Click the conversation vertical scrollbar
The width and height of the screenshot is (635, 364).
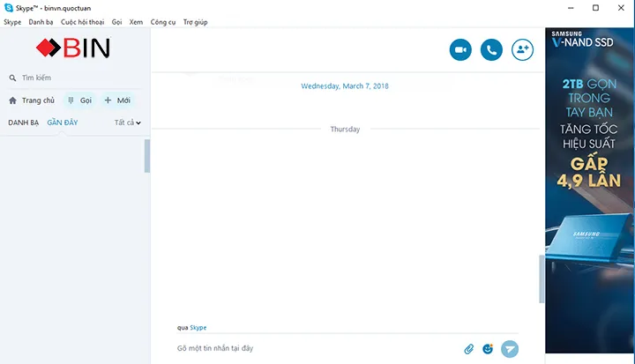tap(542, 280)
